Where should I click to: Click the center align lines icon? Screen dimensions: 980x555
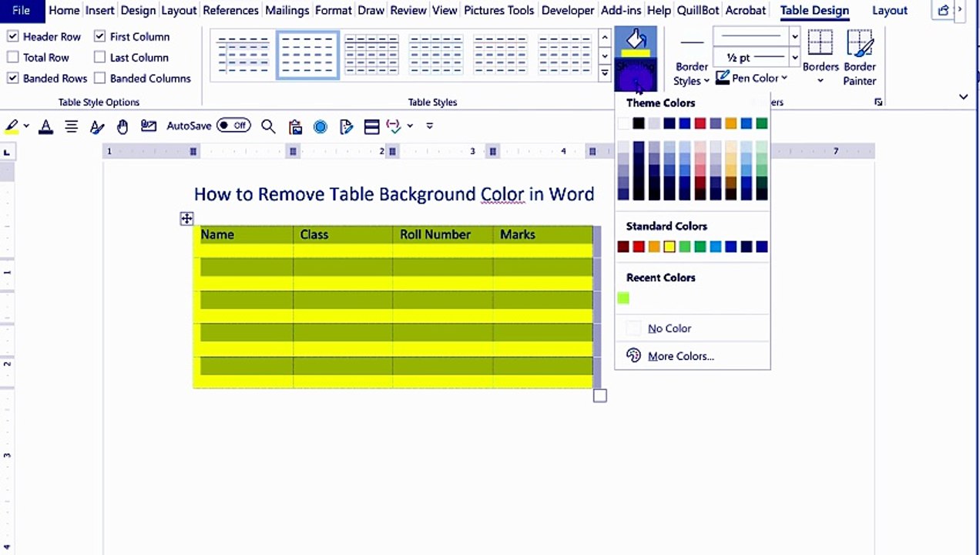click(71, 126)
